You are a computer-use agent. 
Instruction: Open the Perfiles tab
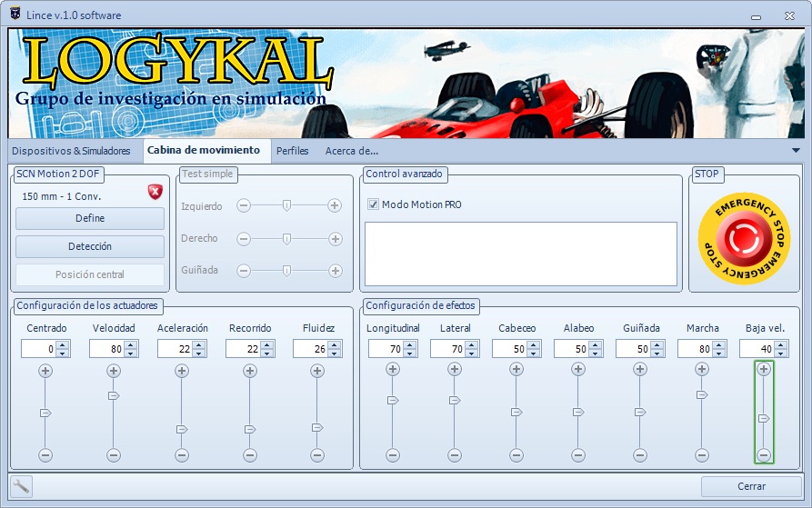pos(292,151)
